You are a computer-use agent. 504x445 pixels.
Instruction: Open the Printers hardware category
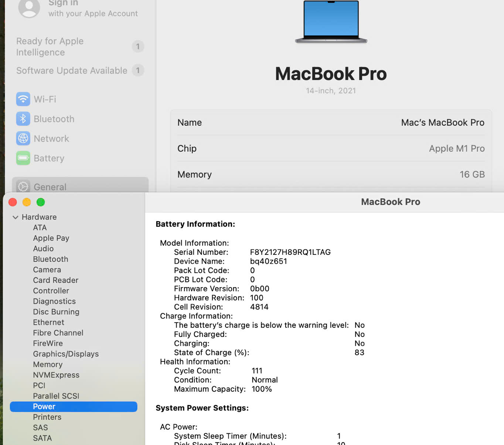(47, 417)
